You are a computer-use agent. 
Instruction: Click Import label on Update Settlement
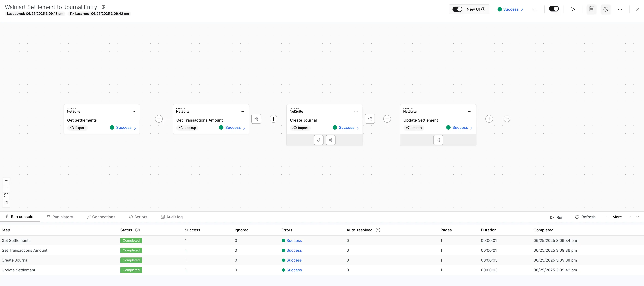414,128
